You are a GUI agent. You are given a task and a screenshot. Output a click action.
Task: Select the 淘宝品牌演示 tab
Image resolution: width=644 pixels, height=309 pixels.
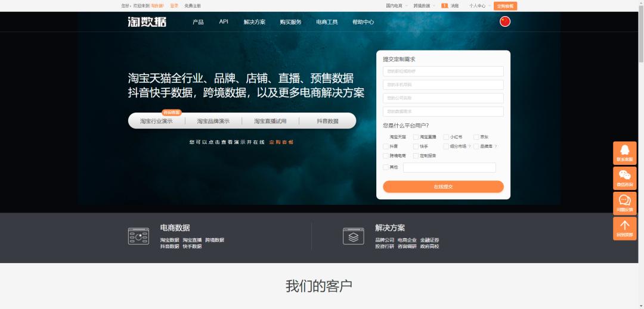(213, 121)
